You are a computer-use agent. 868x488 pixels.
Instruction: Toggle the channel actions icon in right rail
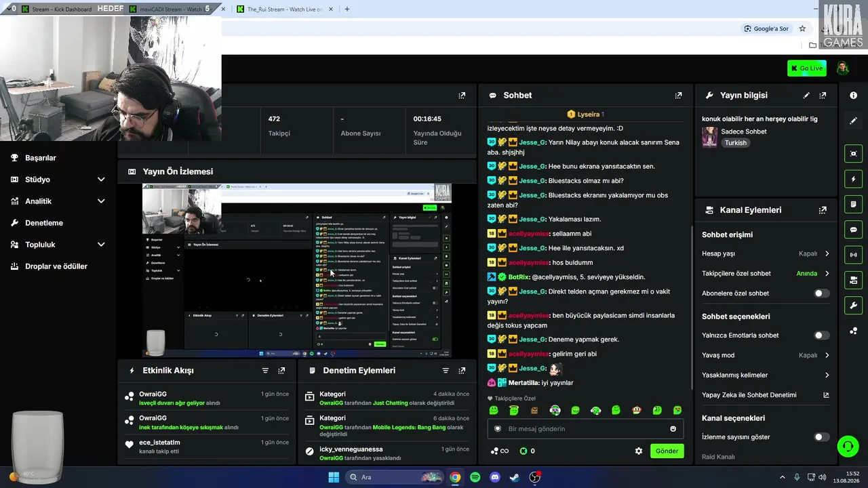853,280
